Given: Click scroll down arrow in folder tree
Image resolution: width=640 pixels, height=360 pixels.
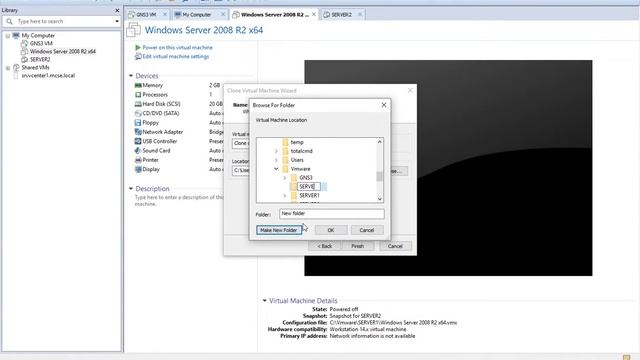Looking at the screenshot, I should [x=380, y=199].
